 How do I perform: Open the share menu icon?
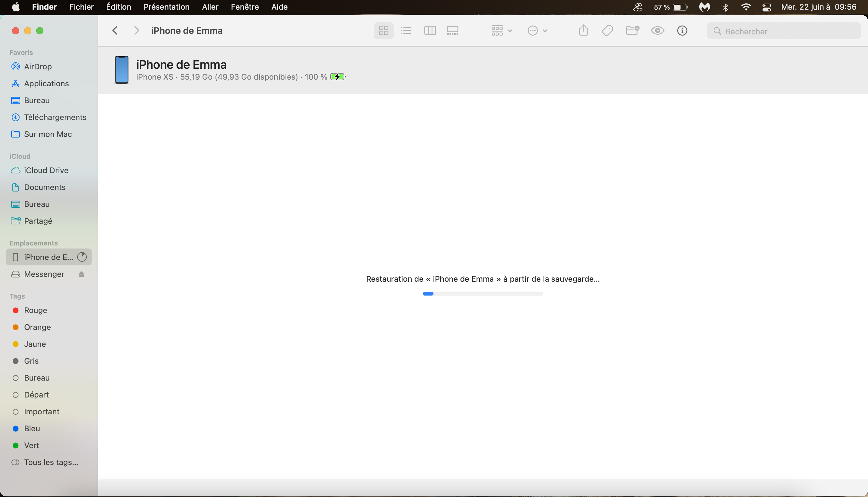pyautogui.click(x=583, y=31)
